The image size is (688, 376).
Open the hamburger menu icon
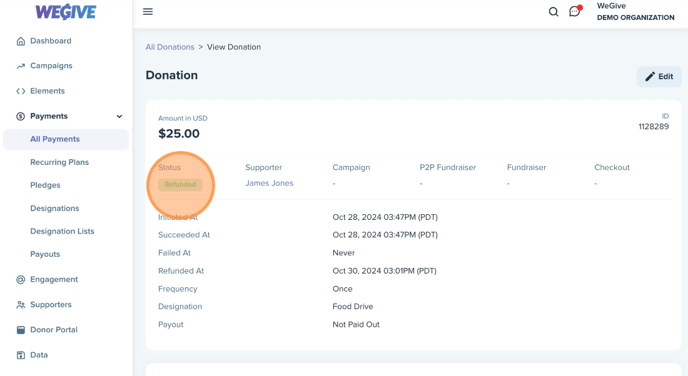pyautogui.click(x=148, y=11)
